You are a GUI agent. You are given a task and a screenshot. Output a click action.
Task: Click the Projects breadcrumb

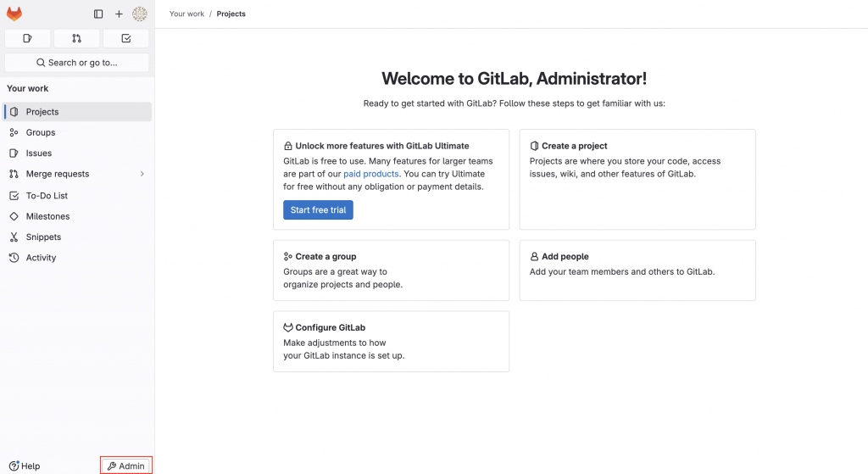(231, 14)
